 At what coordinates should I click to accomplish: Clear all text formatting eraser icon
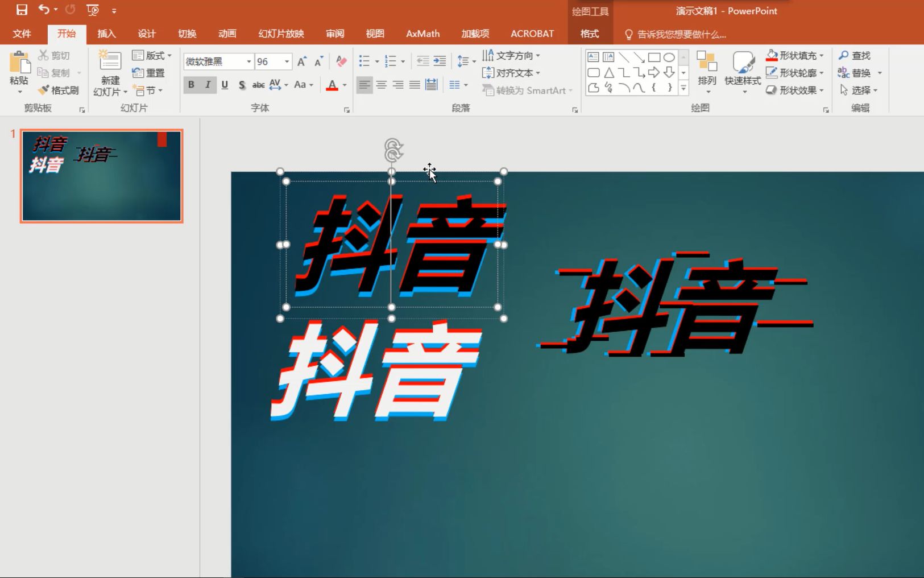(341, 61)
